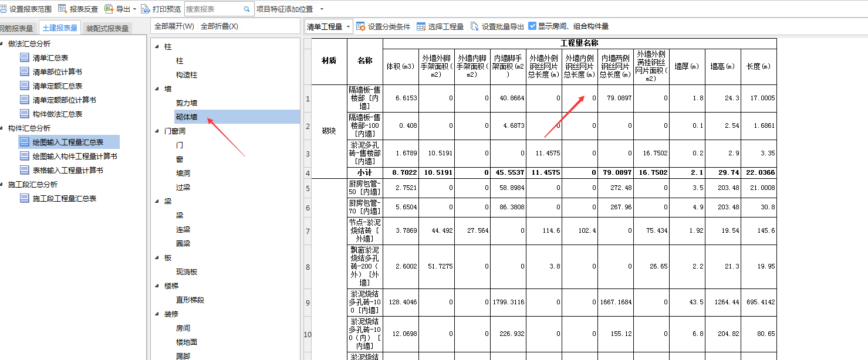Image resolution: width=868 pixels, height=360 pixels.
Task: Collapse the 施工段汇总分析 tree node
Action: tap(2, 185)
